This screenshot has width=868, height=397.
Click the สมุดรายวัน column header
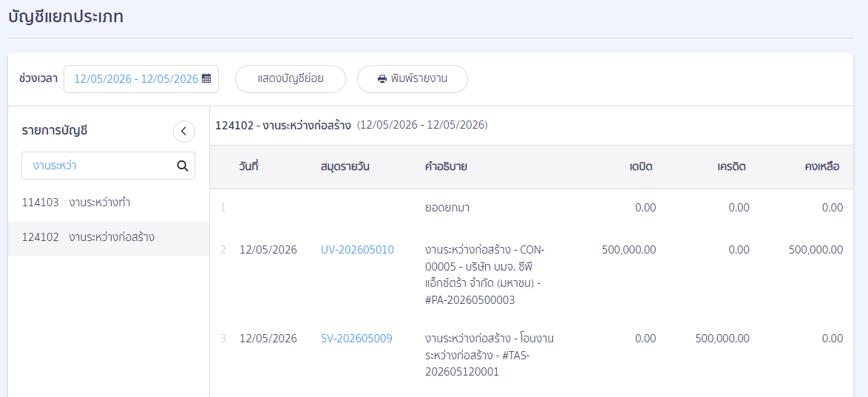[345, 166]
